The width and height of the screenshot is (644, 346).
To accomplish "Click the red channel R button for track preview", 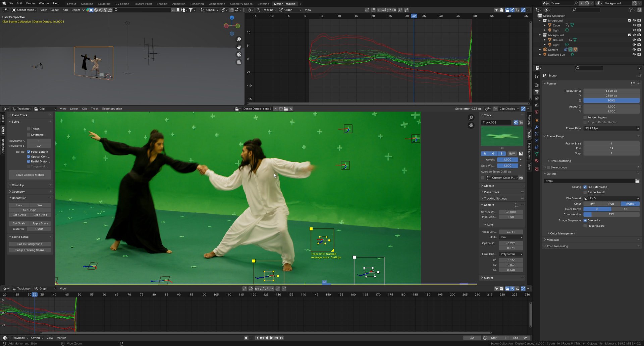I will [485, 154].
